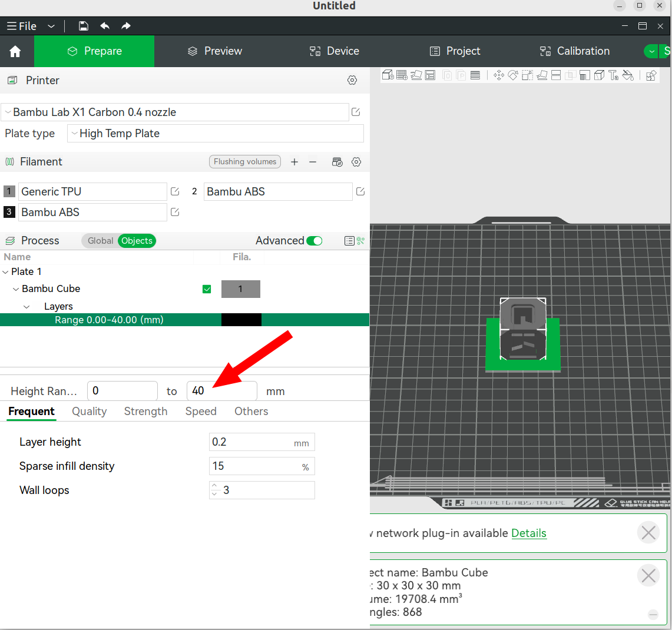672x630 pixels.
Task: Click filament 1 gray color swatch
Action: [x=9, y=191]
